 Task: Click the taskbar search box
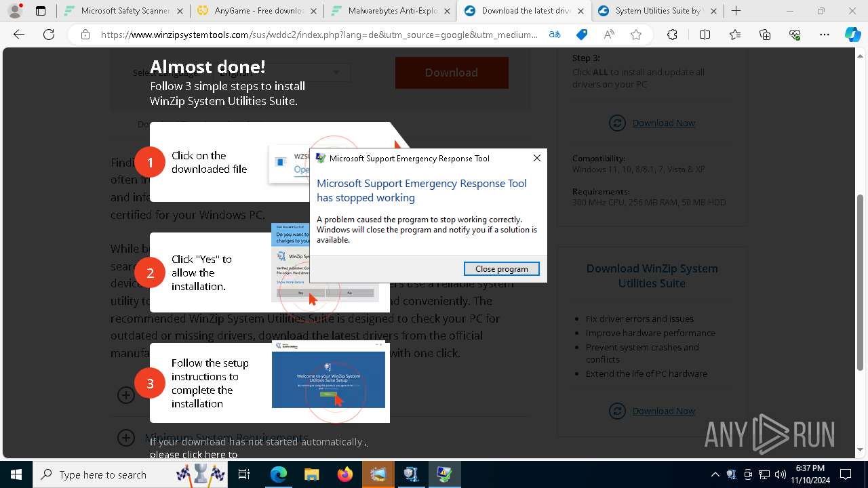tap(130, 474)
